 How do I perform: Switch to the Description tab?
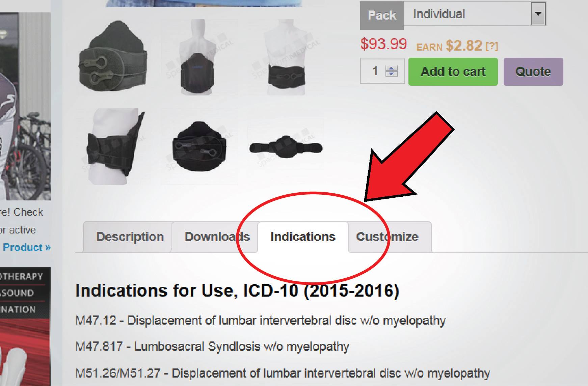(130, 237)
